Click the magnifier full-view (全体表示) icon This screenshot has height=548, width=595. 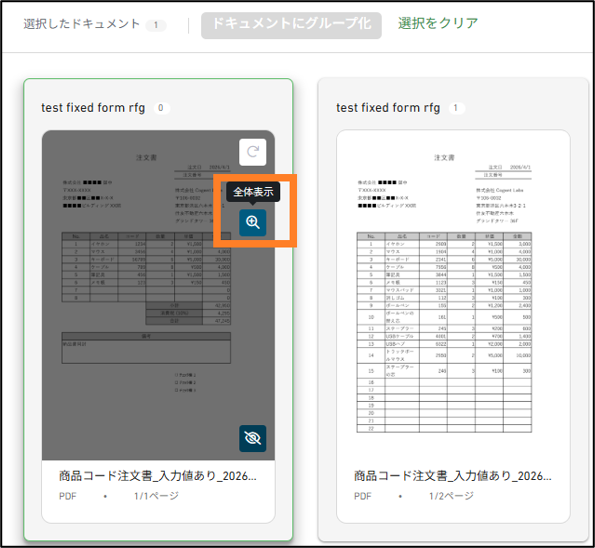[x=252, y=222]
